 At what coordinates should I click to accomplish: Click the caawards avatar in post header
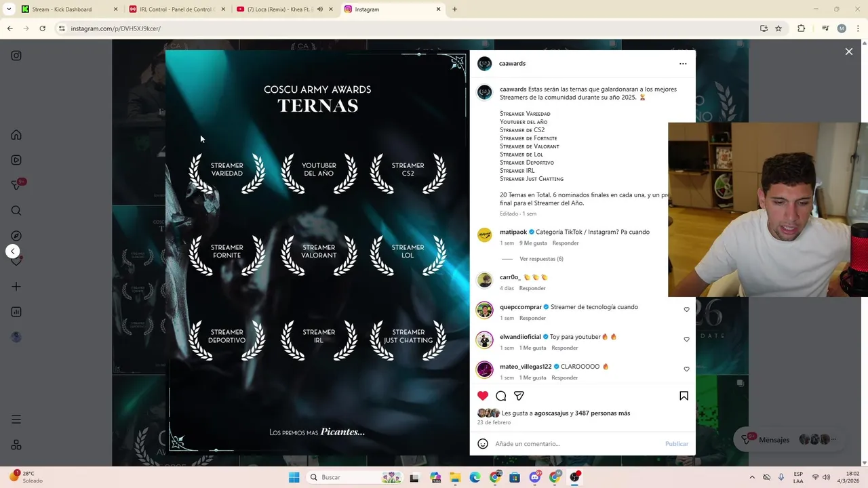(x=484, y=64)
